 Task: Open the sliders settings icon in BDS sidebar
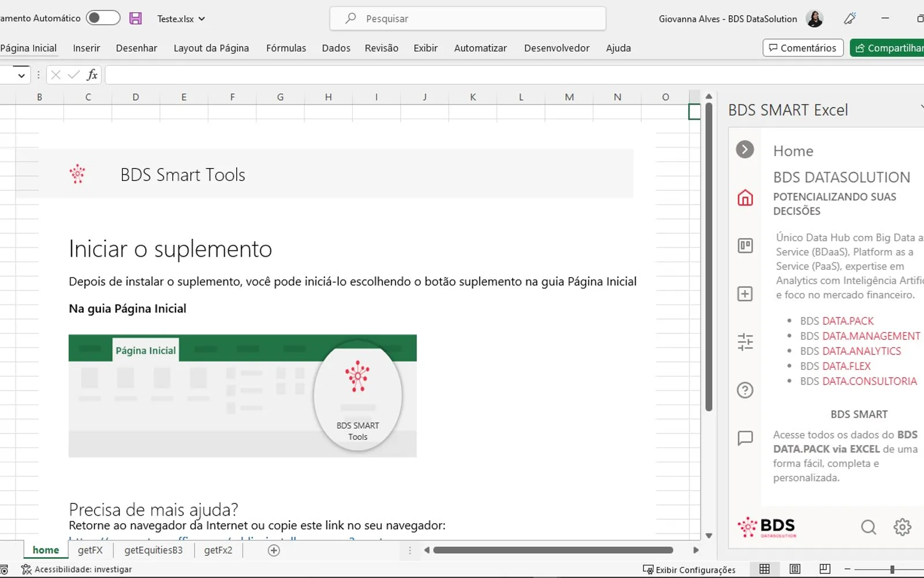tap(745, 342)
